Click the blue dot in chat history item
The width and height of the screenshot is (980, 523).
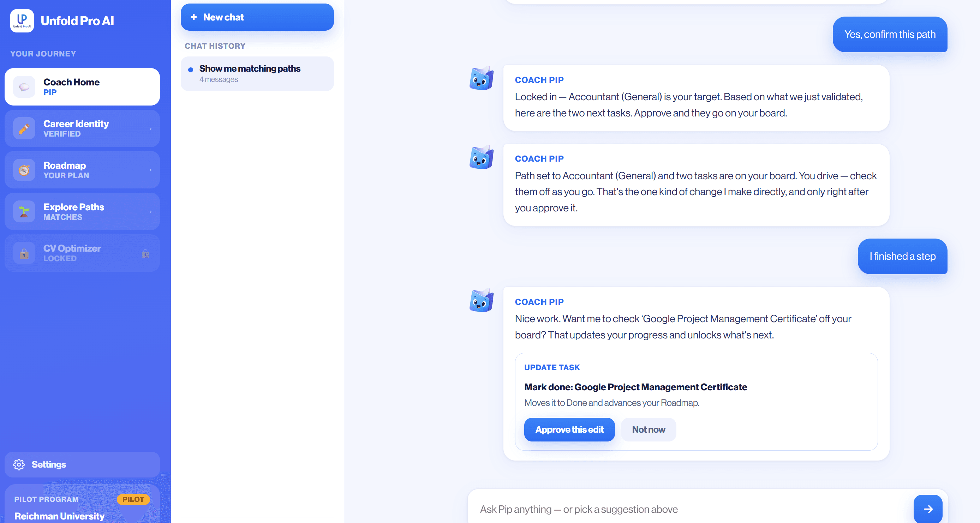click(191, 70)
